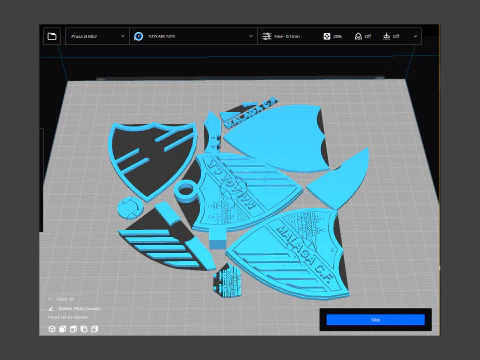Click the model dimensions text below job name
Screen dimensions: 480x360
68,317
